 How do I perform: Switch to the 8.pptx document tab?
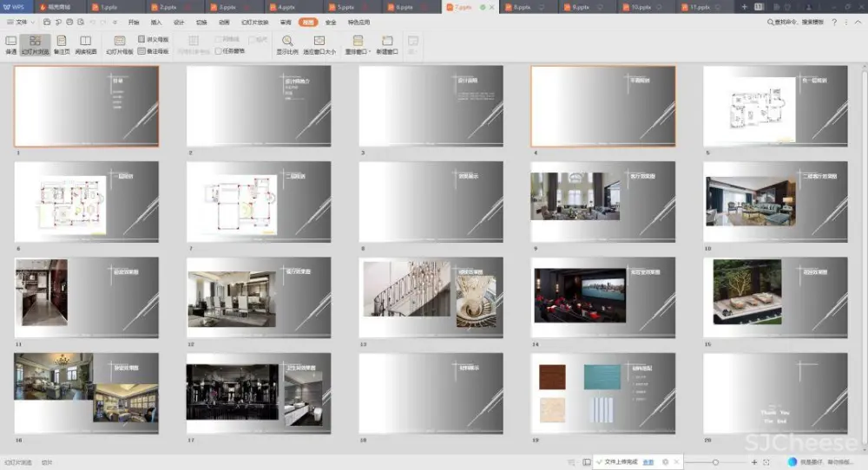(521, 7)
